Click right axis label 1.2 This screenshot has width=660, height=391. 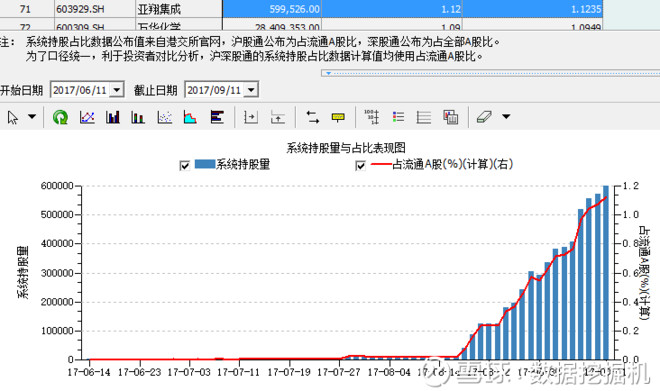631,186
